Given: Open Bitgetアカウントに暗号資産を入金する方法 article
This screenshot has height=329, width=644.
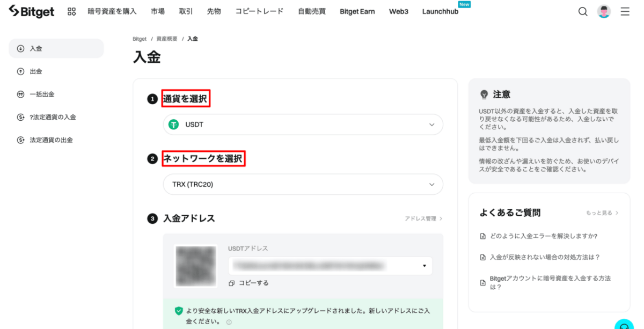Looking at the screenshot, I should pyautogui.click(x=550, y=283).
